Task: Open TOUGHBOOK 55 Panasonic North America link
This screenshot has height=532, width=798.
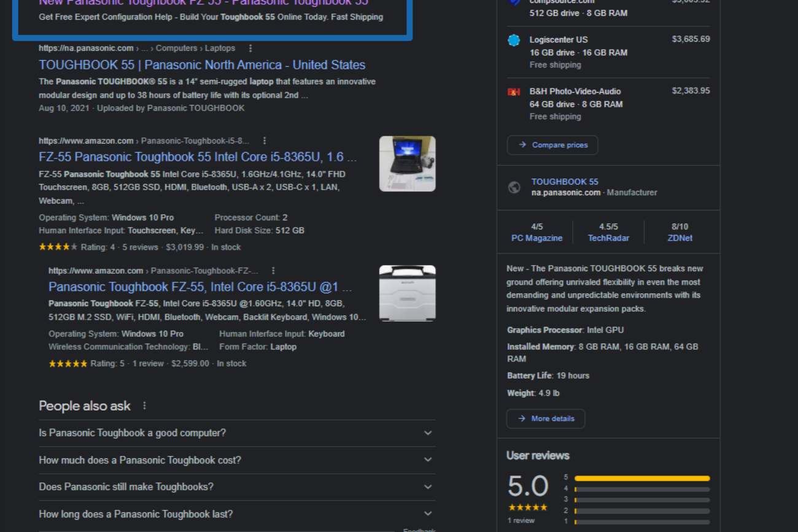Action: [202, 65]
